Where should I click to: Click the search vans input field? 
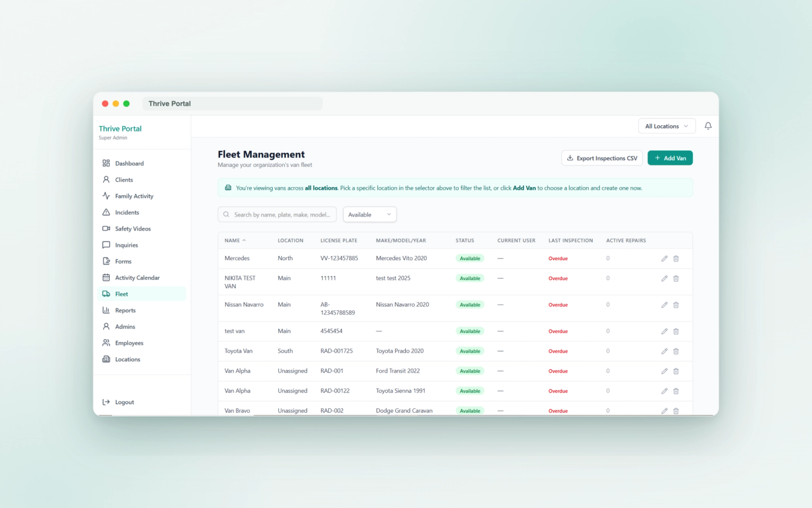coord(277,214)
